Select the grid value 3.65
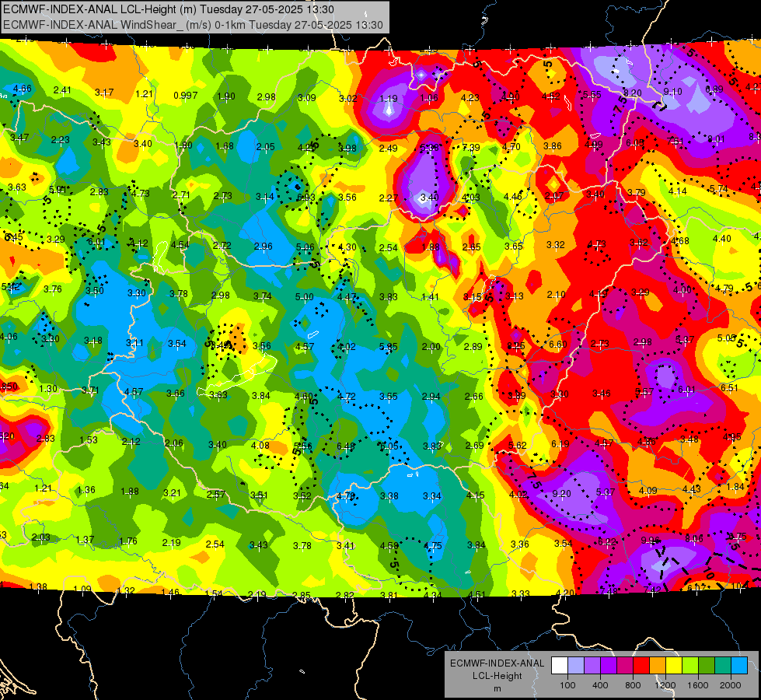Image resolution: width=761 pixels, height=700 pixels. [514, 246]
